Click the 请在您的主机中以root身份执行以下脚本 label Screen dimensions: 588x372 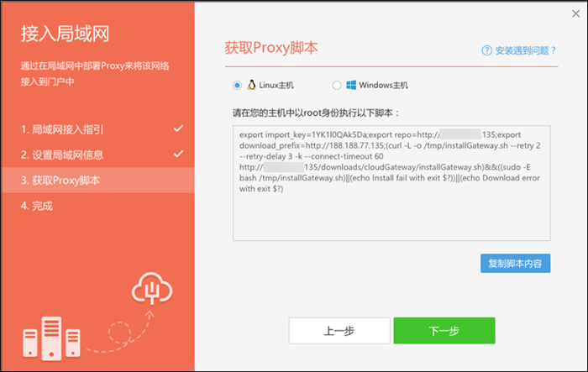pyautogui.click(x=316, y=113)
